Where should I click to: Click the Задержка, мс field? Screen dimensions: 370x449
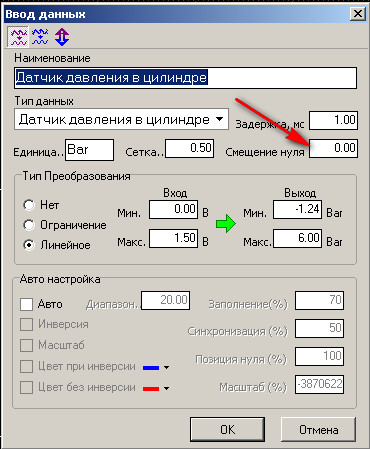pos(333,120)
